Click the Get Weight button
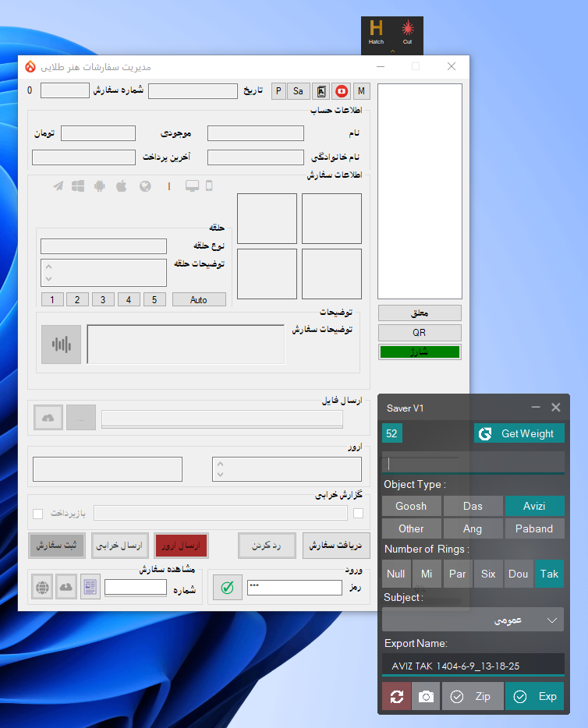 coord(519,433)
